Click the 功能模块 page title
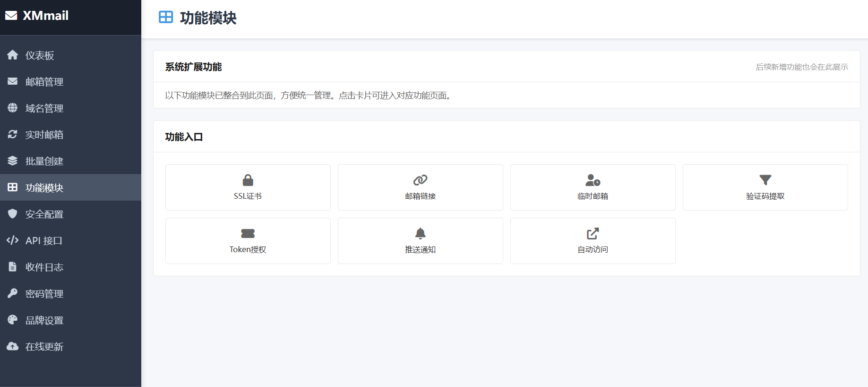Screen dimensions: 868x387 pyautogui.click(x=208, y=18)
